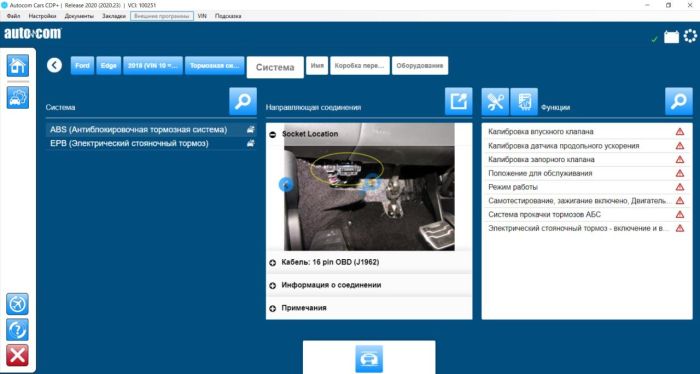Click the Edge breadcrumb button
Viewport: 700px width, 374px height.
(x=108, y=66)
